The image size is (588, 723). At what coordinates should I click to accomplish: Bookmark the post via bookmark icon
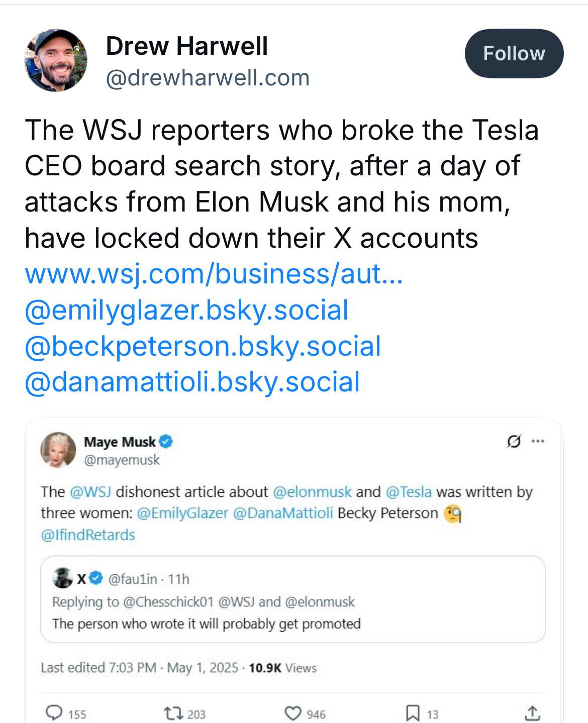(413, 713)
